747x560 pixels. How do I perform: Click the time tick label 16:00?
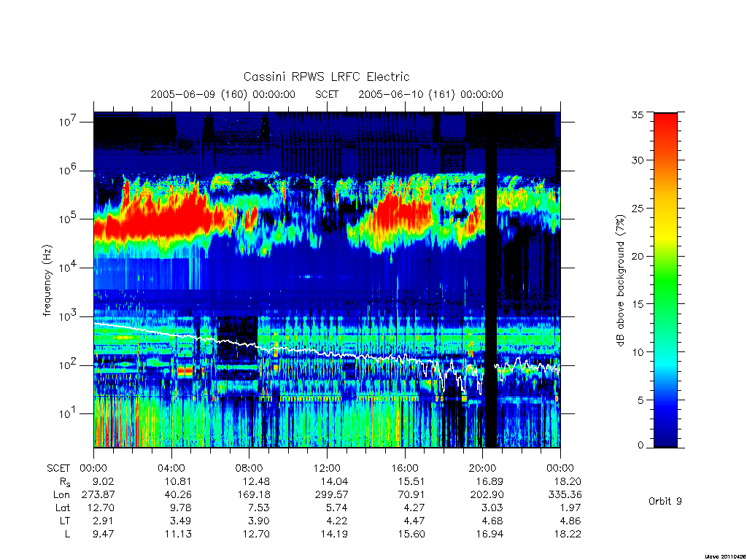(x=404, y=468)
